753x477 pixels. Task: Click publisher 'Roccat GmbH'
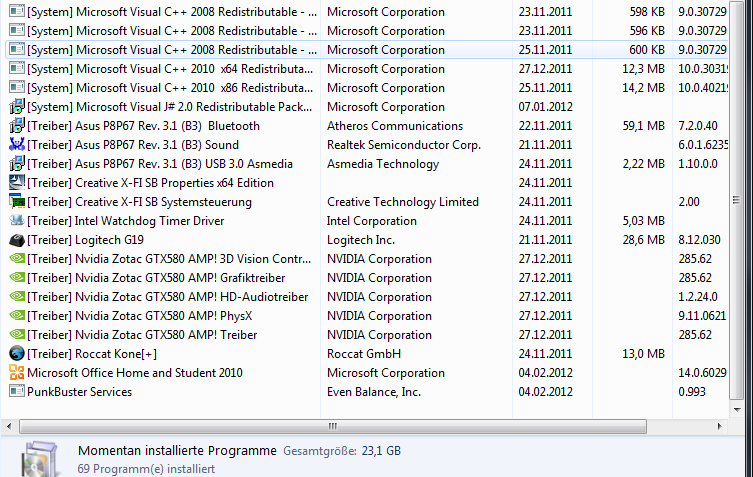(x=364, y=354)
